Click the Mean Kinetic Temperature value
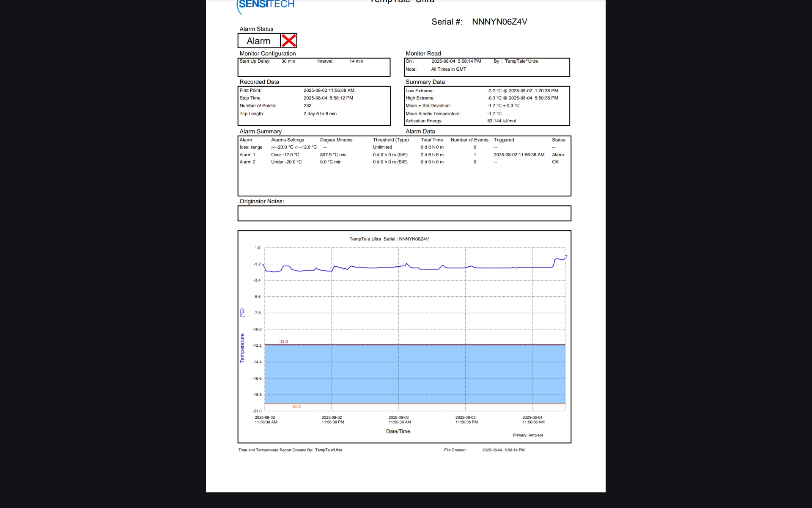812x508 pixels. click(x=494, y=113)
